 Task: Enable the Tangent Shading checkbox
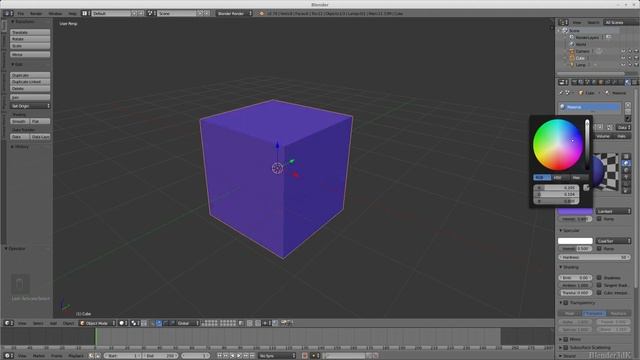click(599, 285)
